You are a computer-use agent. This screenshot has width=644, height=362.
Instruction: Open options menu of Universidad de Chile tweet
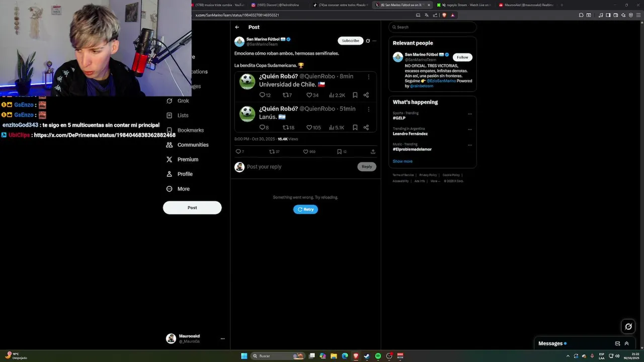click(368, 77)
